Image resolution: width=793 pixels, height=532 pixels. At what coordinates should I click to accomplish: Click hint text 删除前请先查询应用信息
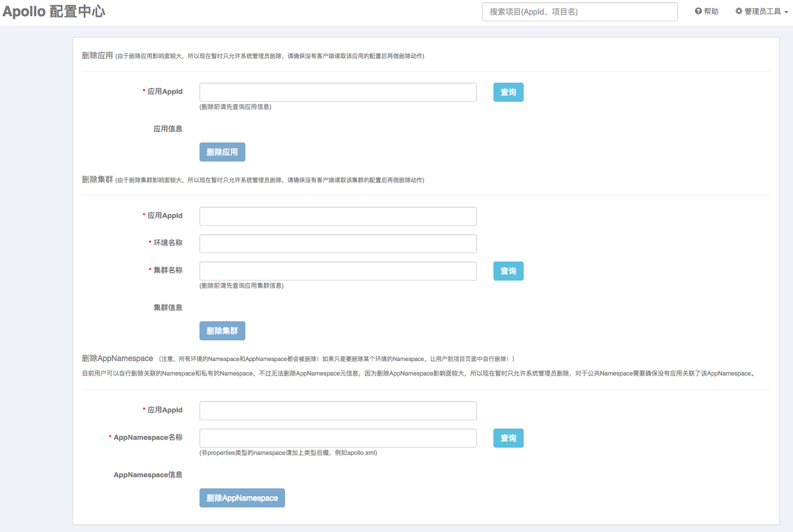click(x=235, y=107)
